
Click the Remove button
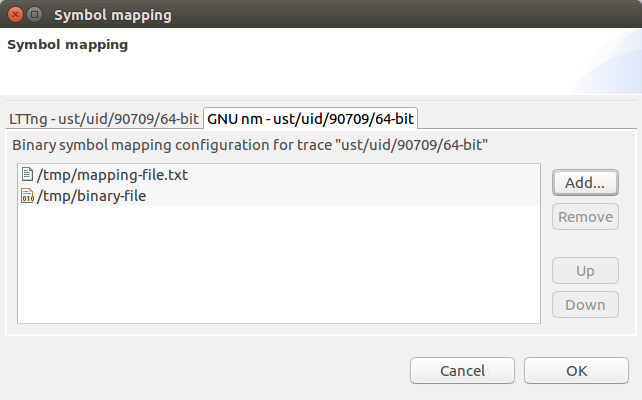pyautogui.click(x=585, y=217)
